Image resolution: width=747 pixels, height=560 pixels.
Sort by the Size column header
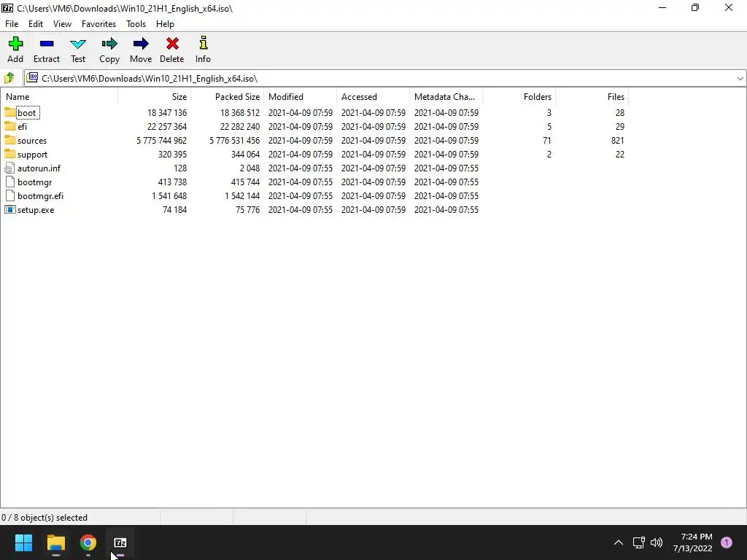click(x=155, y=97)
